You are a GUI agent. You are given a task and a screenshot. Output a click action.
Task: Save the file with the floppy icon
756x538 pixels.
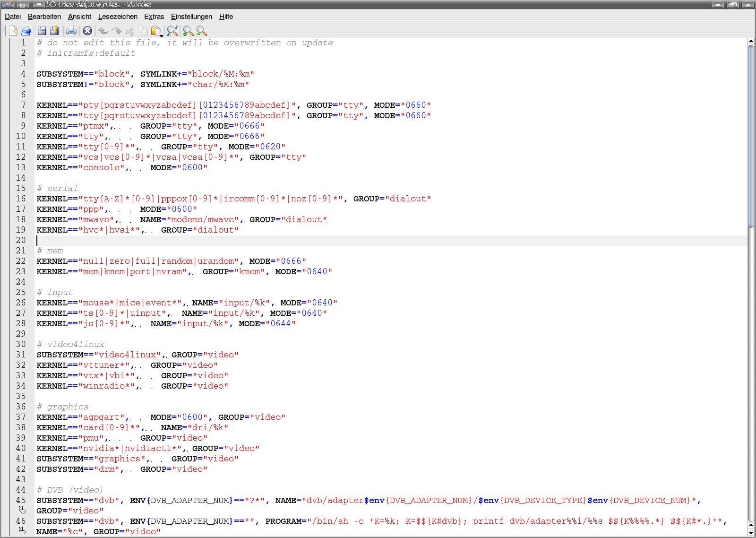42,31
